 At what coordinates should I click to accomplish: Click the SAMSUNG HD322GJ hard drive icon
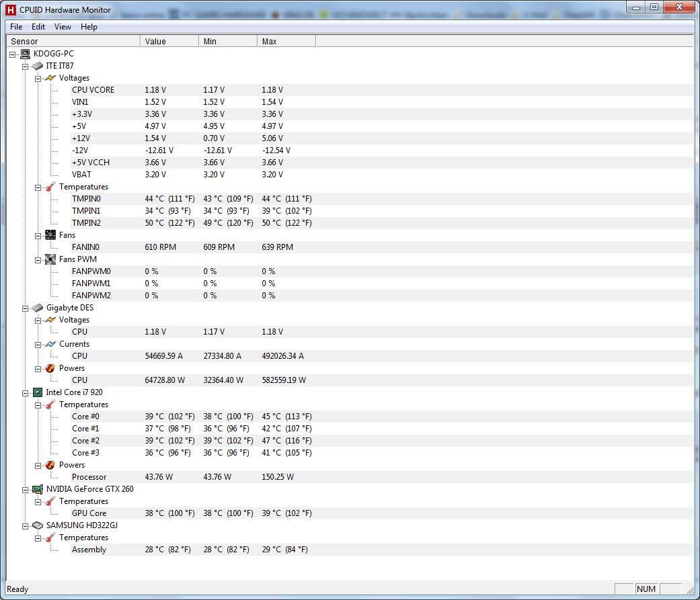[x=38, y=525]
